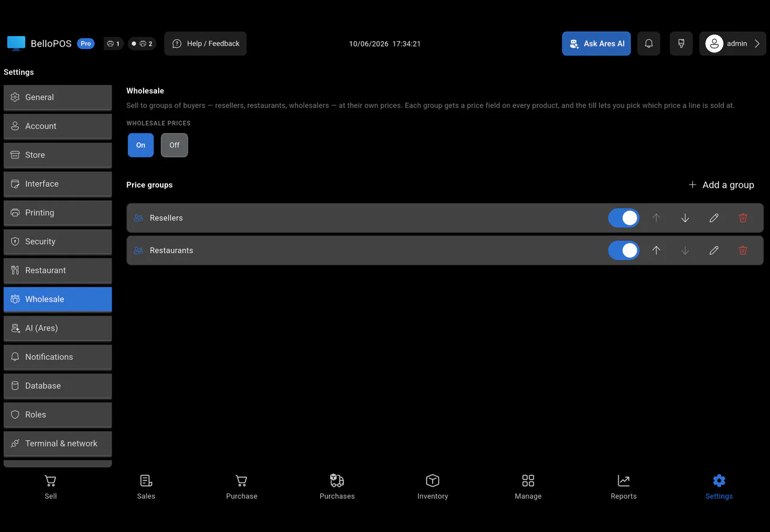Open Printing settings section
The width and height of the screenshot is (770, 532).
pyautogui.click(x=58, y=213)
